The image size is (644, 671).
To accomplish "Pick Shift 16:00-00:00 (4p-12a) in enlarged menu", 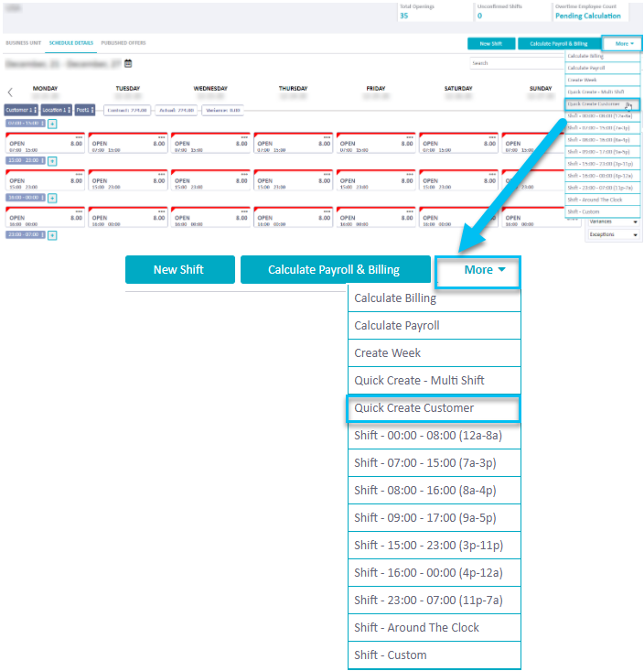I will tap(434, 572).
